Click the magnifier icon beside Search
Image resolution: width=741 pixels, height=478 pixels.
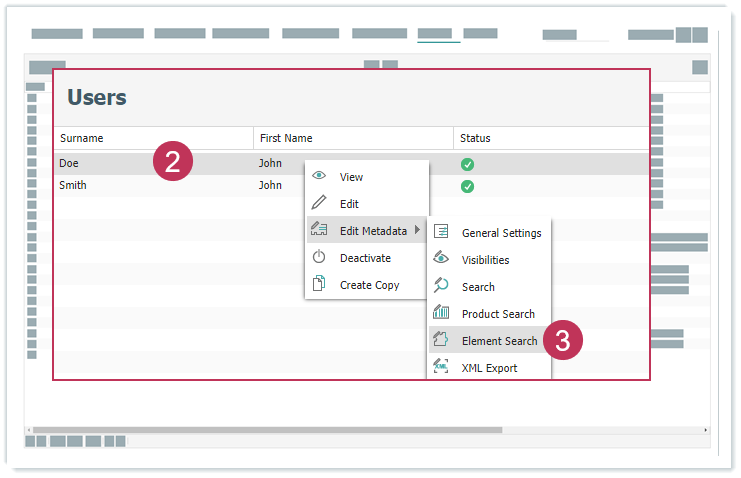441,286
